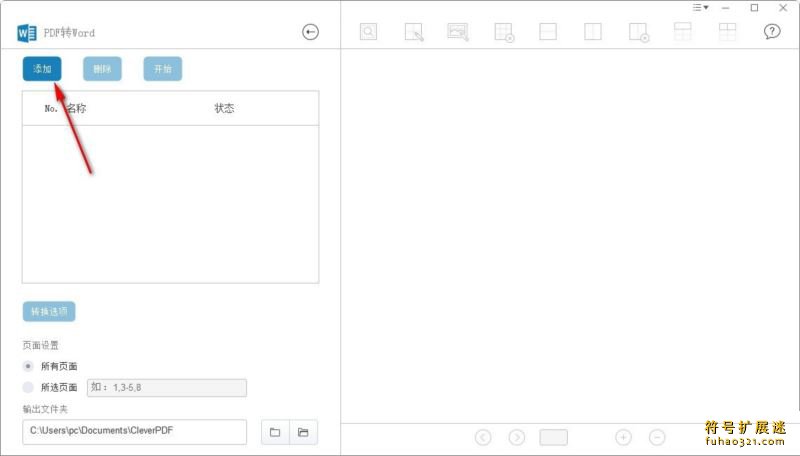Open the main menu list dropdown
The width and height of the screenshot is (800, 456).
[x=701, y=8]
